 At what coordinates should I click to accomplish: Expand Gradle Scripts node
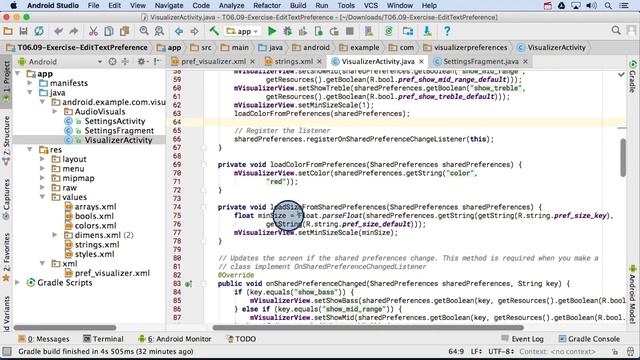click(18, 282)
